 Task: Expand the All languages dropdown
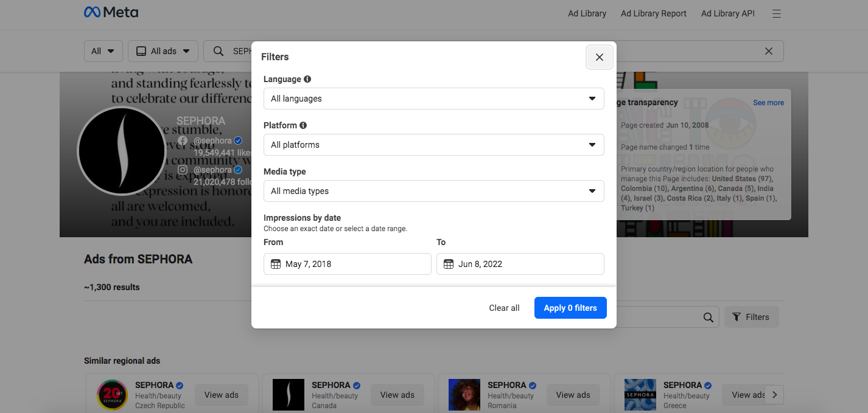pyautogui.click(x=433, y=99)
